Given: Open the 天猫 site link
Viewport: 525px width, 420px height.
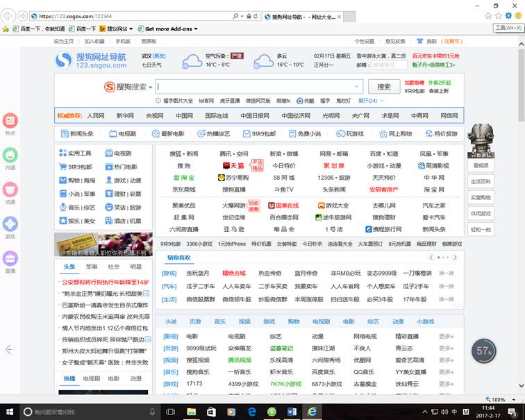Looking at the screenshot, I should point(233,166).
